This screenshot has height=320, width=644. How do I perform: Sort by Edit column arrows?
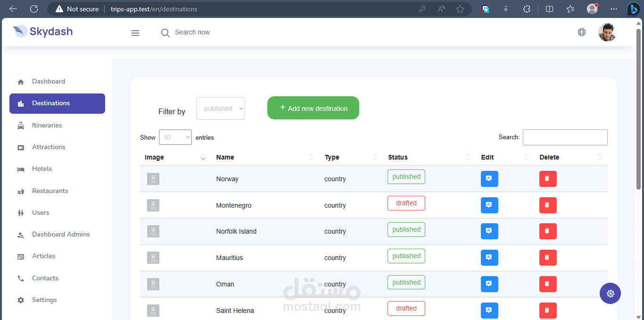click(527, 157)
